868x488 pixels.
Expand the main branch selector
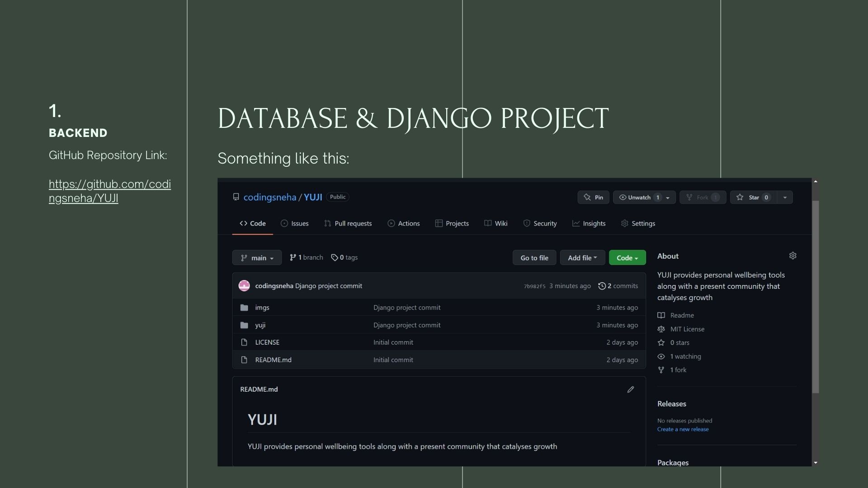(x=257, y=258)
